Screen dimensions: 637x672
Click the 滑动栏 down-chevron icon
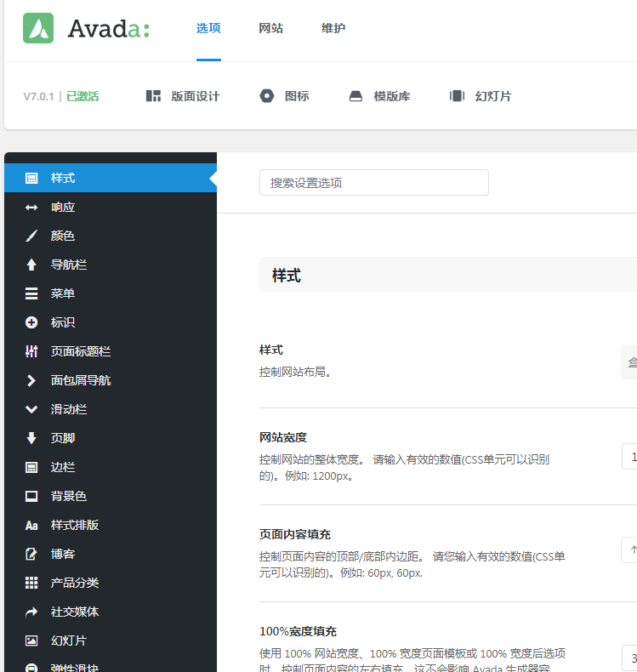[x=31, y=410]
